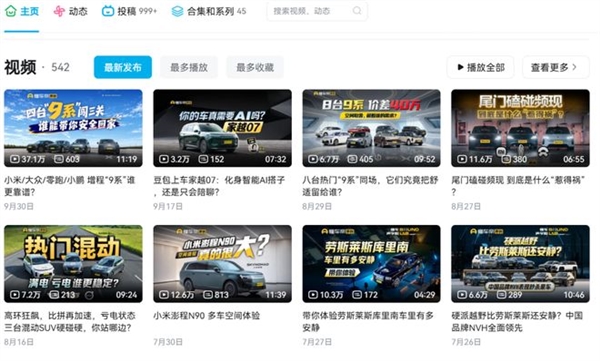The width and height of the screenshot is (600, 361).
Task: Click the 9月30日 date text
Action: [19, 206]
